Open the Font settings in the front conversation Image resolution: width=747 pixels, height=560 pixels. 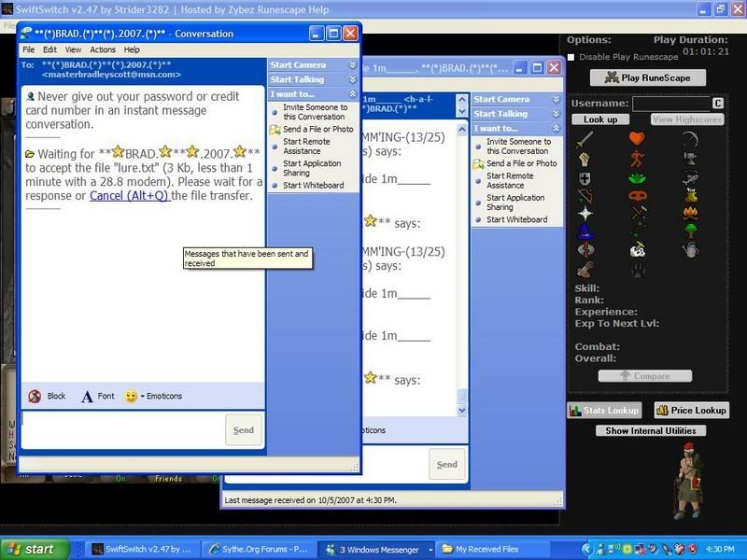coord(98,396)
